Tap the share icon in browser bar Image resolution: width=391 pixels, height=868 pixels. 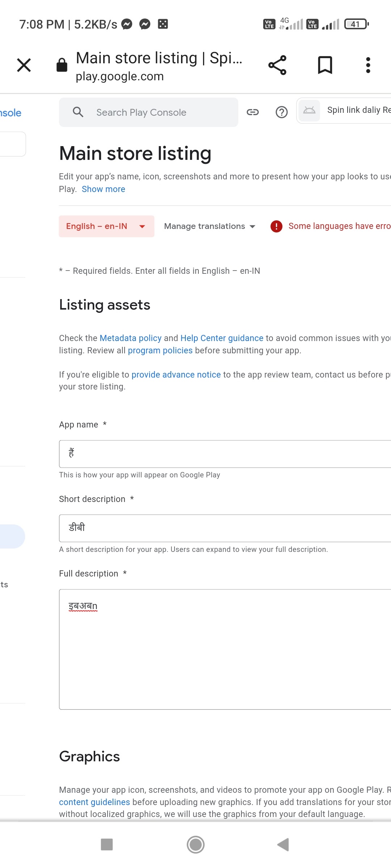pos(277,65)
